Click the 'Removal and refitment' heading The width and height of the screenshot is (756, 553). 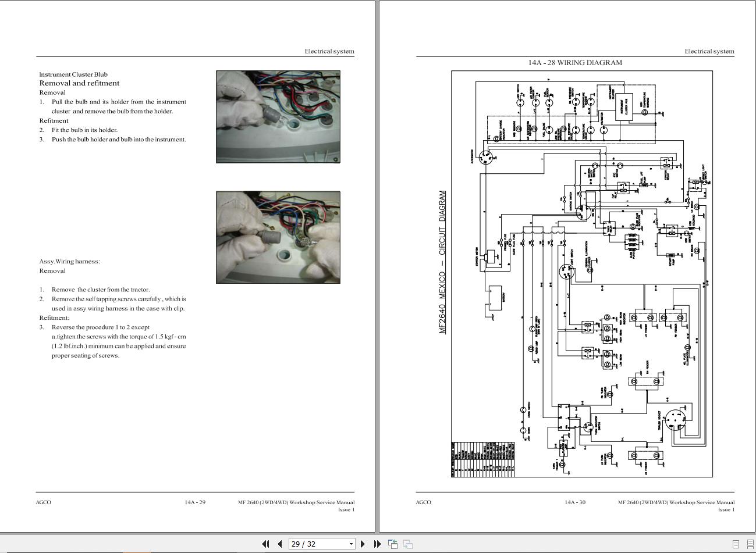coord(79,83)
